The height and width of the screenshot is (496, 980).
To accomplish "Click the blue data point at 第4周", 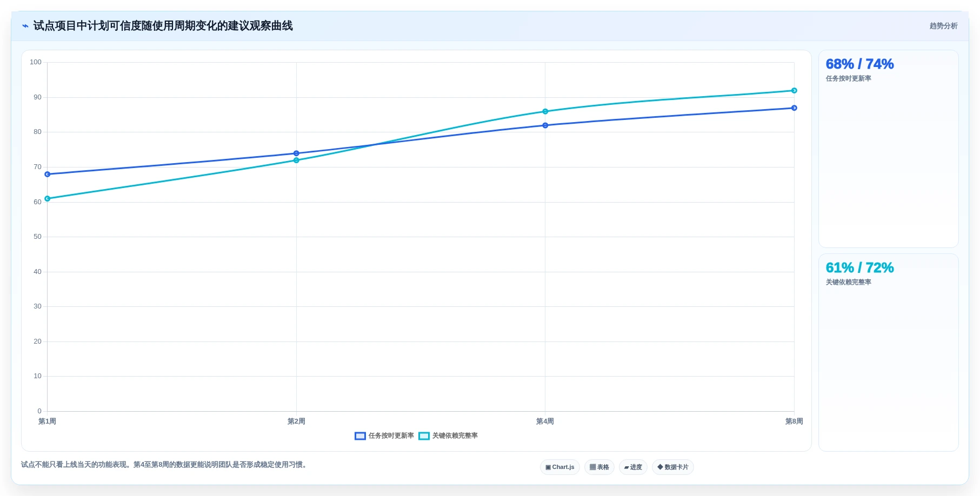I will 545,125.
